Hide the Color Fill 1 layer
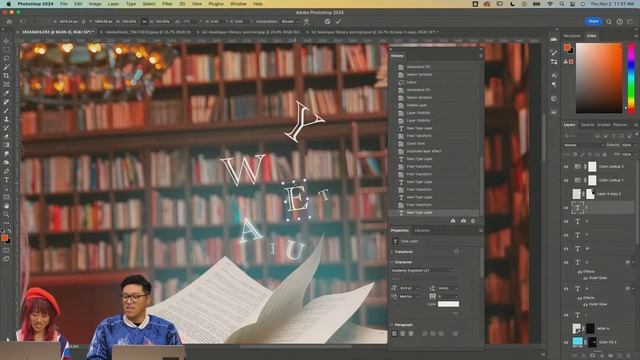 point(566,342)
